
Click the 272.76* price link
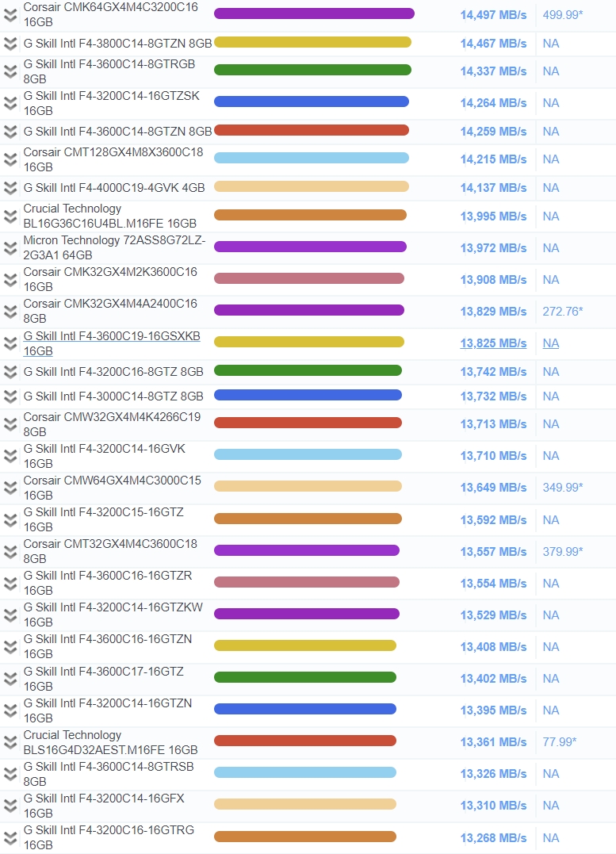point(563,312)
